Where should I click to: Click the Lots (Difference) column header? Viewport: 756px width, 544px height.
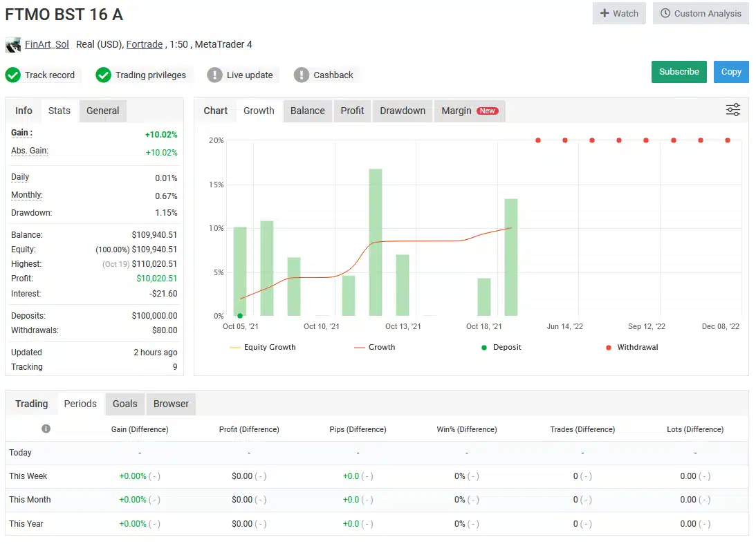click(x=694, y=429)
